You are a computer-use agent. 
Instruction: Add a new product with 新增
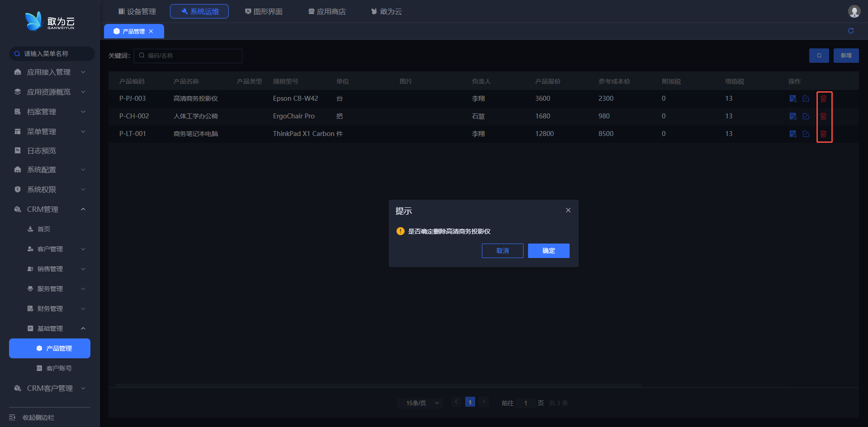point(846,56)
